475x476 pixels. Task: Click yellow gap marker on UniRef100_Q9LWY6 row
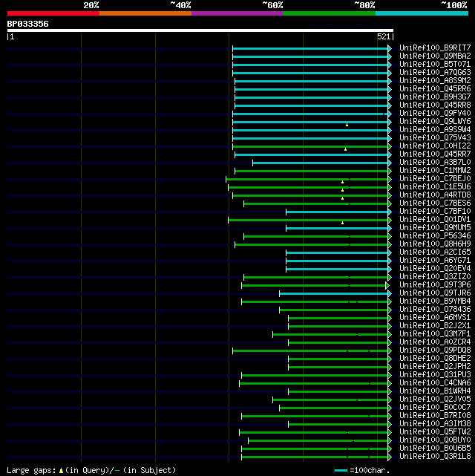pyautogui.click(x=347, y=125)
